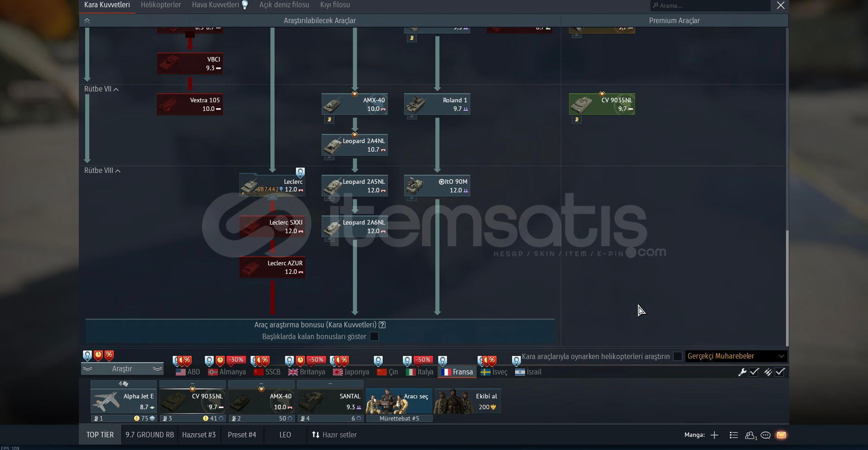
Task: Open the Gerçekçi Muharebeler dropdown
Action: coord(736,356)
